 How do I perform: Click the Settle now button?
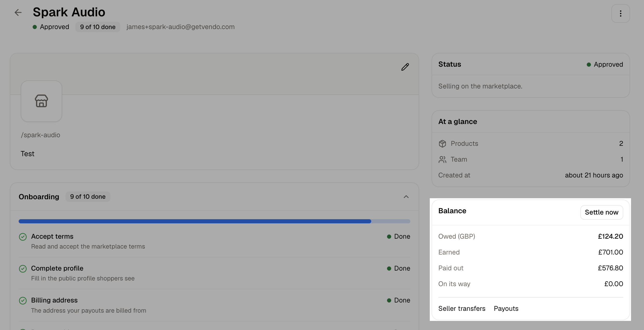pyautogui.click(x=602, y=212)
